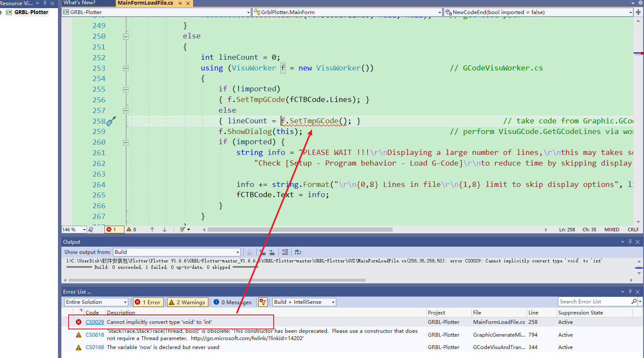The image size is (644, 358).
Task: Select the MainFormLoadFile.cs tab
Action: [145, 3]
